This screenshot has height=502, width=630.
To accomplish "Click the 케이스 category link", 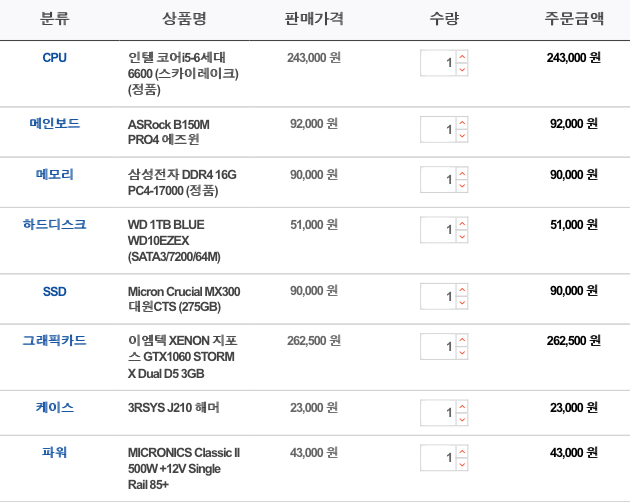I will [x=55, y=407].
